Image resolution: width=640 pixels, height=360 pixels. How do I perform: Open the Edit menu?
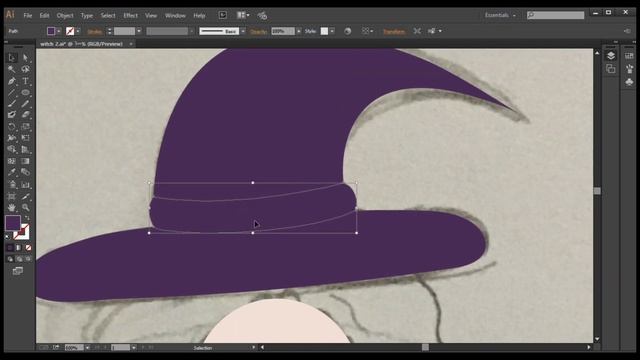[44, 16]
